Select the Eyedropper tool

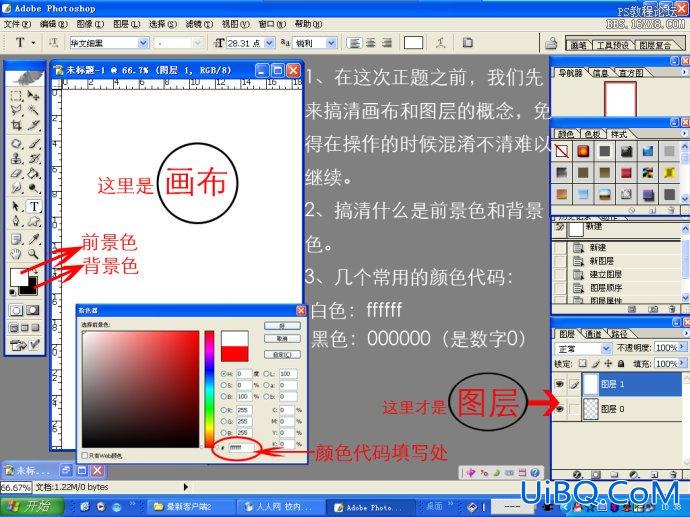click(33, 239)
